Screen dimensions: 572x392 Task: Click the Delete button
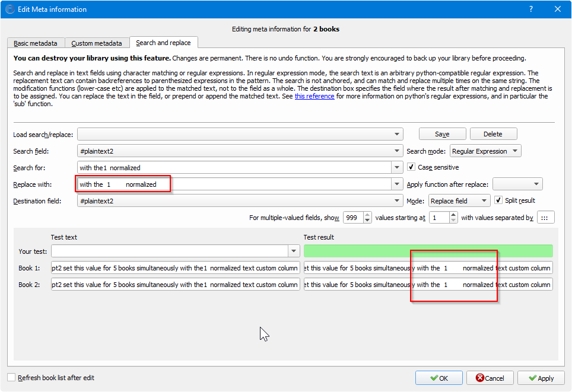point(493,134)
